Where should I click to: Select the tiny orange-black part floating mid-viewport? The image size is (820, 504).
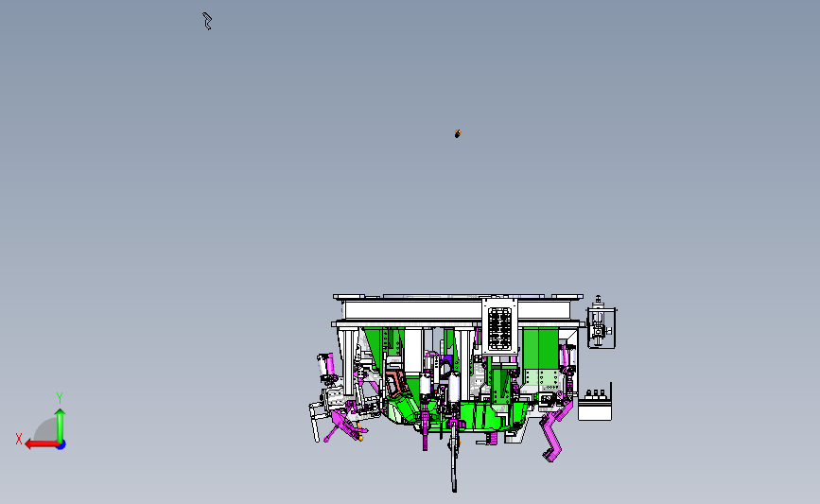point(458,134)
